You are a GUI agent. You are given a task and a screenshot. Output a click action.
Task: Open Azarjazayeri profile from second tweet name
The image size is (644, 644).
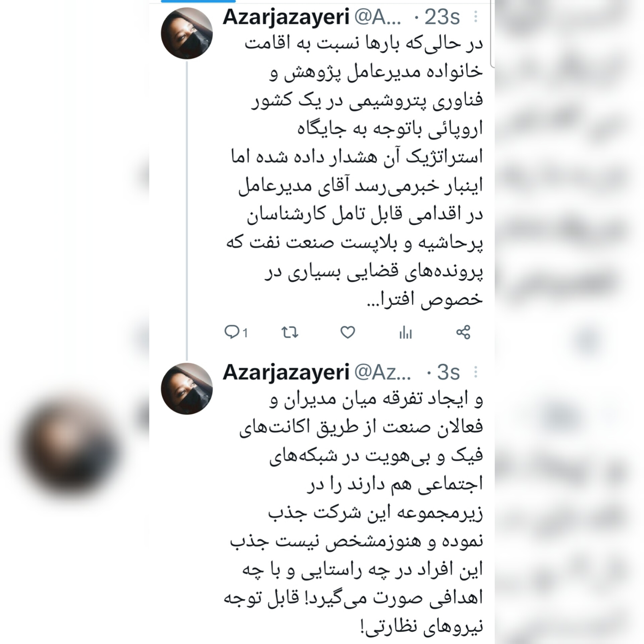(x=286, y=373)
